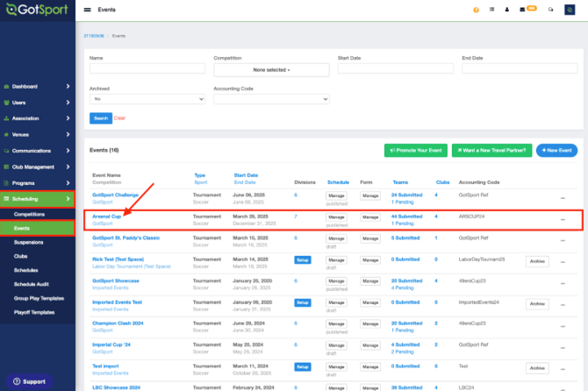
Task: Click the Association sidebar icon
Action: coord(6,118)
